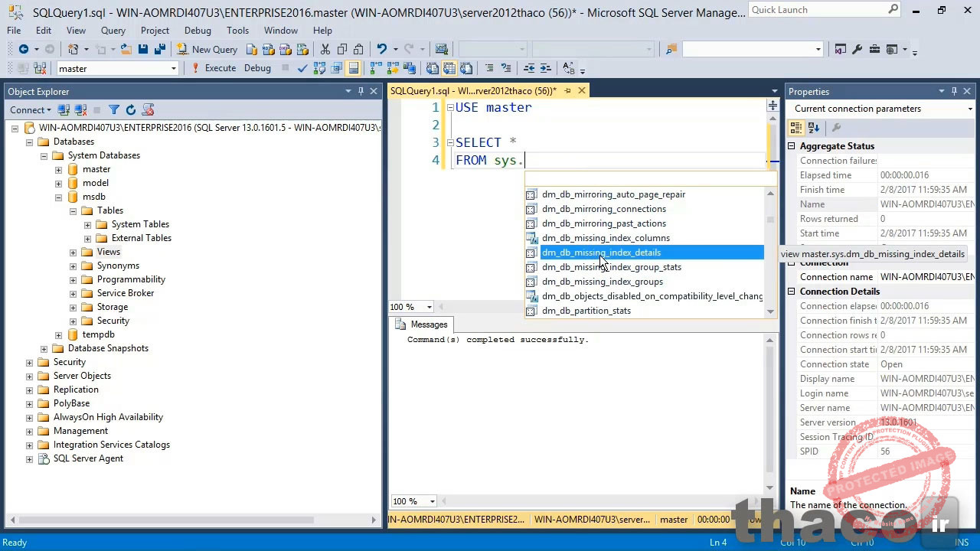
Task: Select dm_db_missing_index_group_stats from the autocomplete list
Action: [x=611, y=267]
